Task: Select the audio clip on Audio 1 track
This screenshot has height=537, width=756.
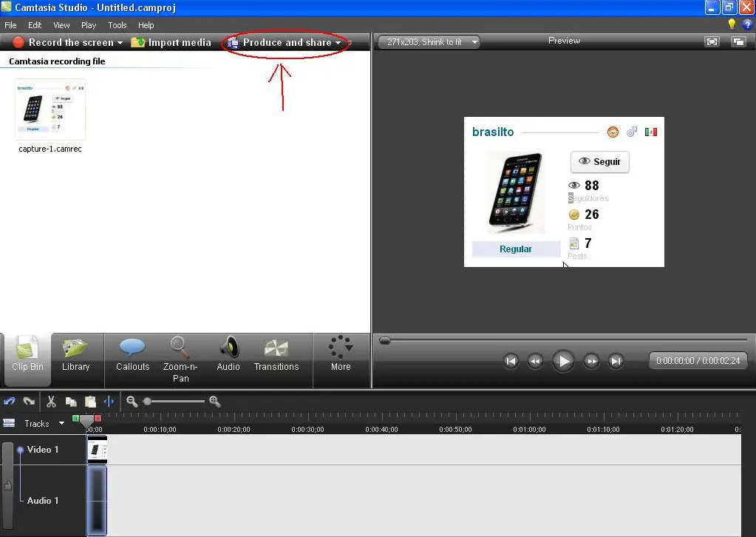Action: coord(97,500)
